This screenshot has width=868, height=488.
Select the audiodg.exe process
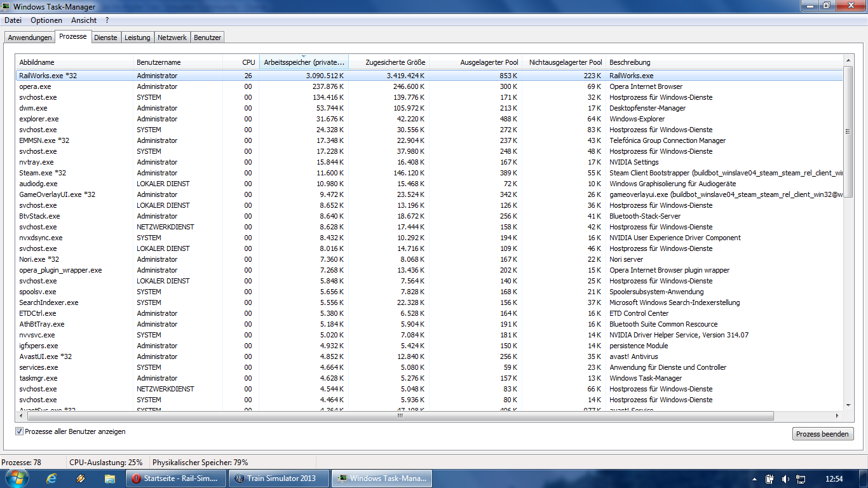tap(430, 184)
